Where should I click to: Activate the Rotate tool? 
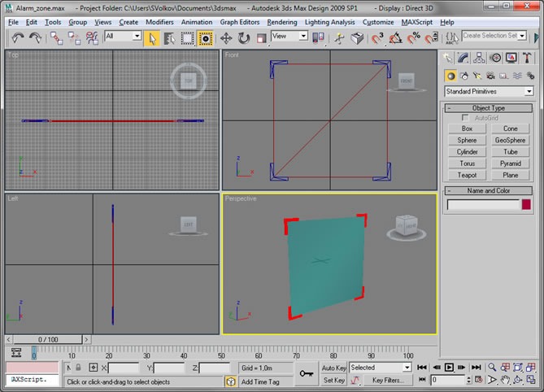coord(244,38)
